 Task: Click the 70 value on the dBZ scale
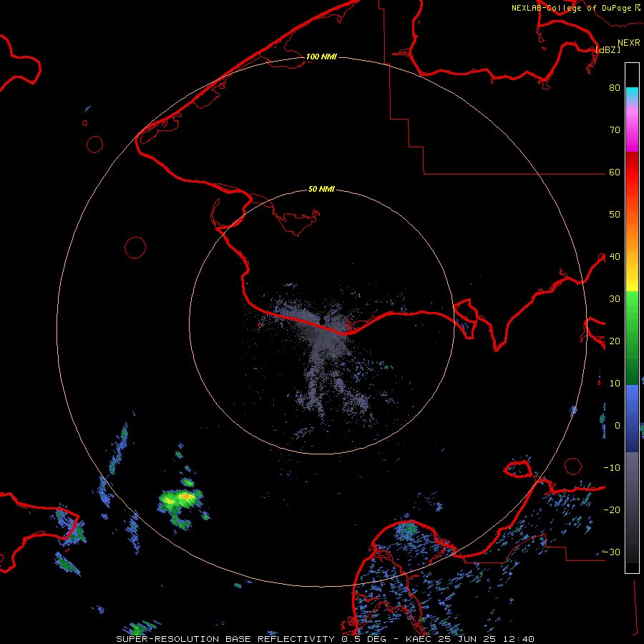point(615,130)
